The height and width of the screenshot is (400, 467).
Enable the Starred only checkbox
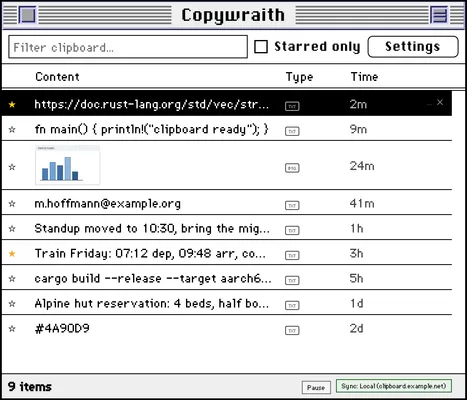click(261, 47)
